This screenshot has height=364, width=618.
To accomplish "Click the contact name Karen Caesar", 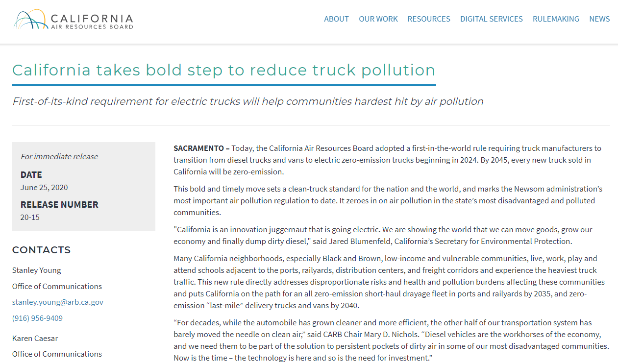I will coord(35,339).
